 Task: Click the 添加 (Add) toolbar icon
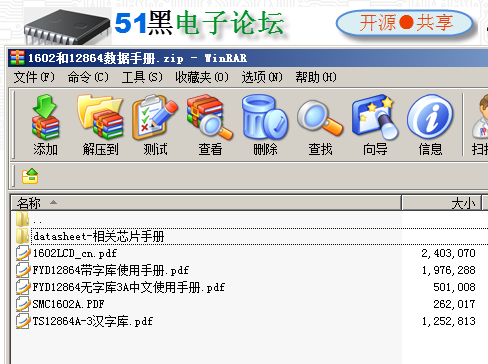pyautogui.click(x=45, y=117)
